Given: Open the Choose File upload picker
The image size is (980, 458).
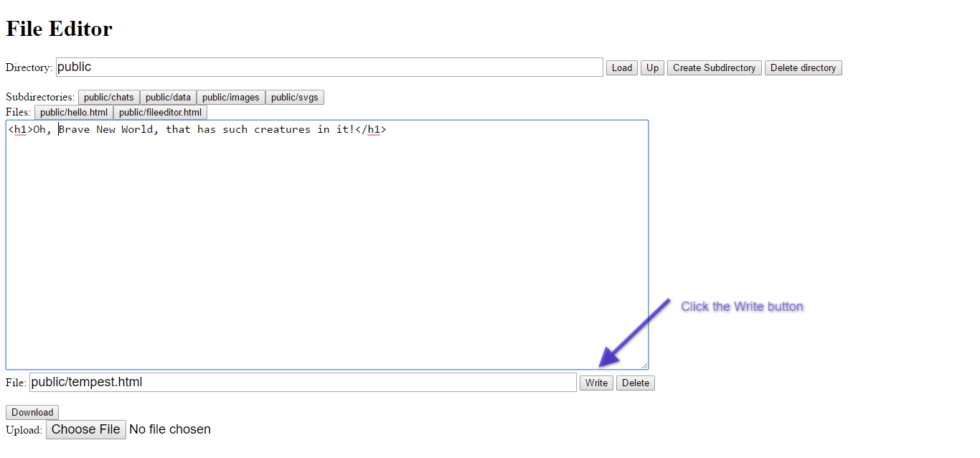Looking at the screenshot, I should (x=86, y=429).
